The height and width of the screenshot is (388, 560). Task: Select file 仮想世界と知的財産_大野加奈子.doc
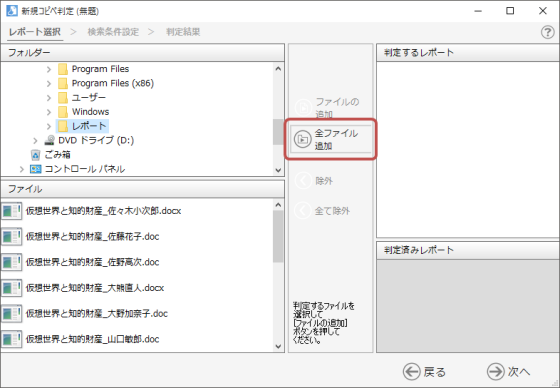[96, 314]
